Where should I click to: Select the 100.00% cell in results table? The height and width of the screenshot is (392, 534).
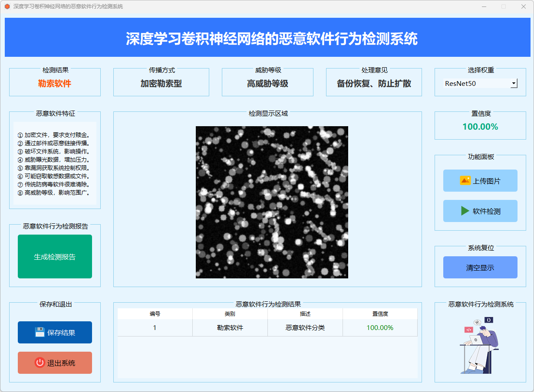point(380,328)
